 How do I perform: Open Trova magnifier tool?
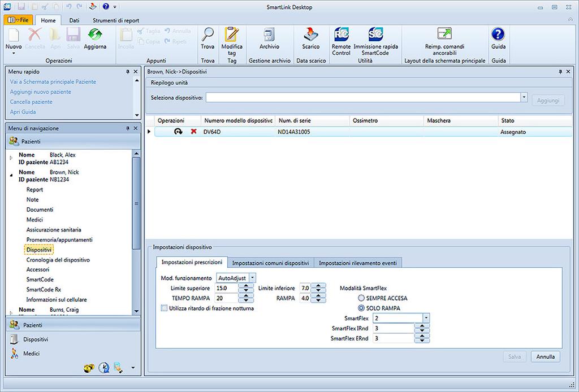[208, 34]
